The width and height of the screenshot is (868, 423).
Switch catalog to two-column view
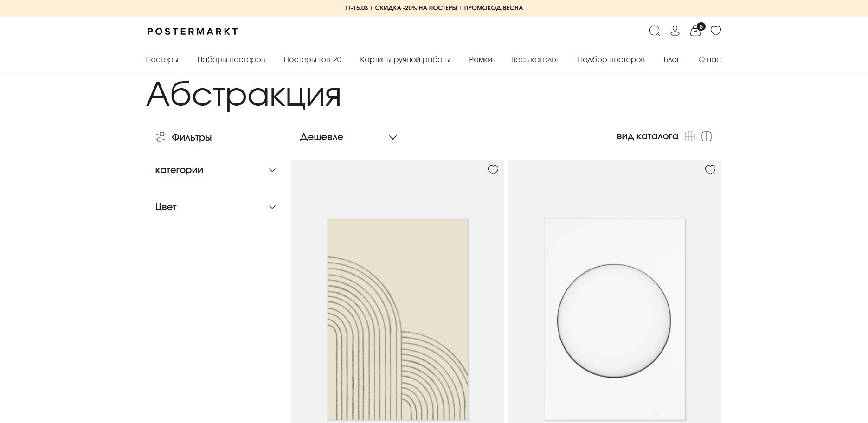[x=707, y=136]
